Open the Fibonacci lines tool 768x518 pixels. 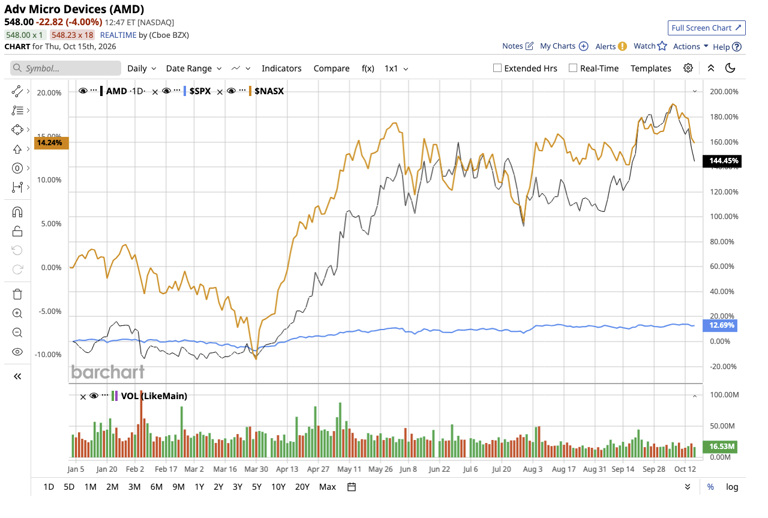(17, 110)
